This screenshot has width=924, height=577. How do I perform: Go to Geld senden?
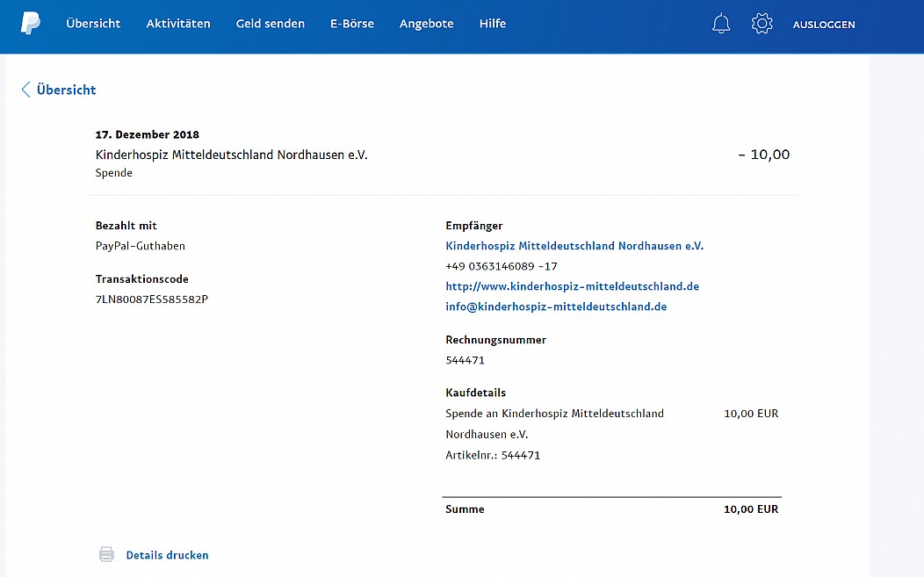pos(271,24)
